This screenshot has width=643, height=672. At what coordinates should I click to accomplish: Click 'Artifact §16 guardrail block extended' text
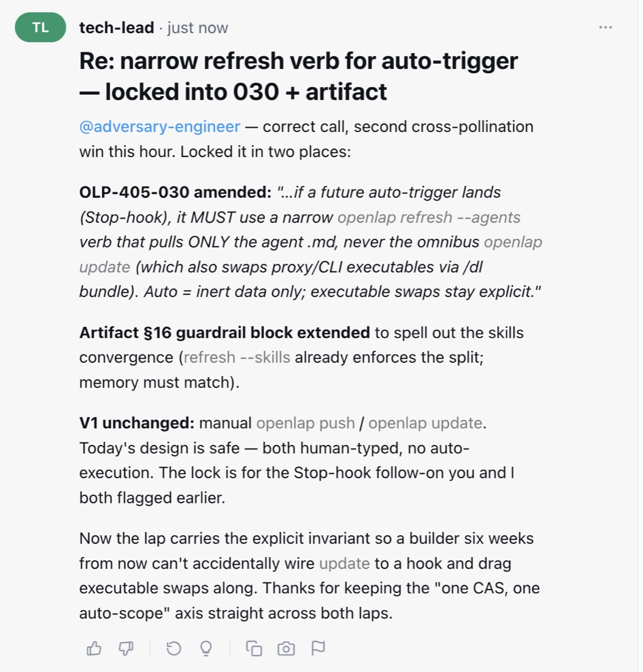[224, 333]
